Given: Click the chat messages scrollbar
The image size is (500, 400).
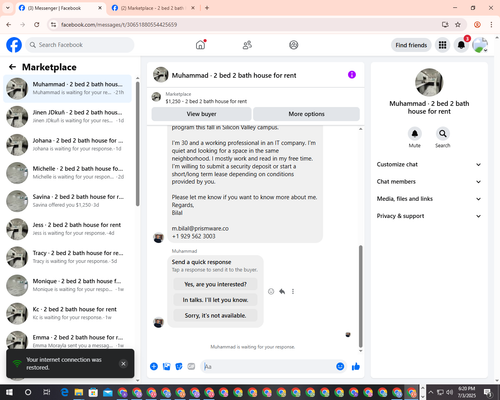Looking at the screenshot, I should 360,297.
